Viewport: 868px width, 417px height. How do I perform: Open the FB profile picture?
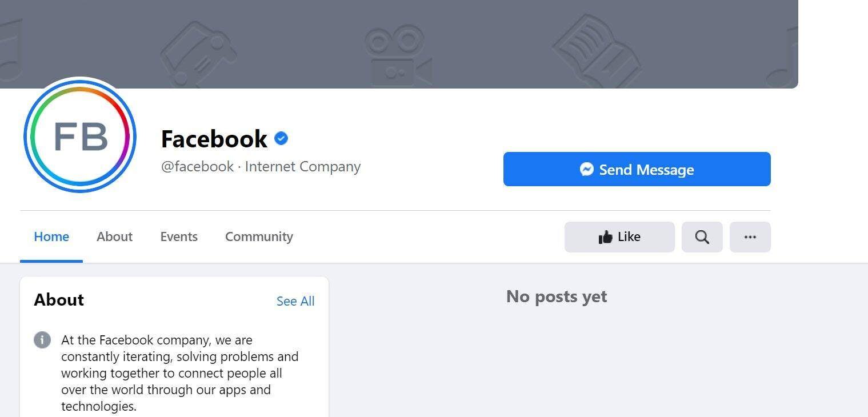point(80,137)
